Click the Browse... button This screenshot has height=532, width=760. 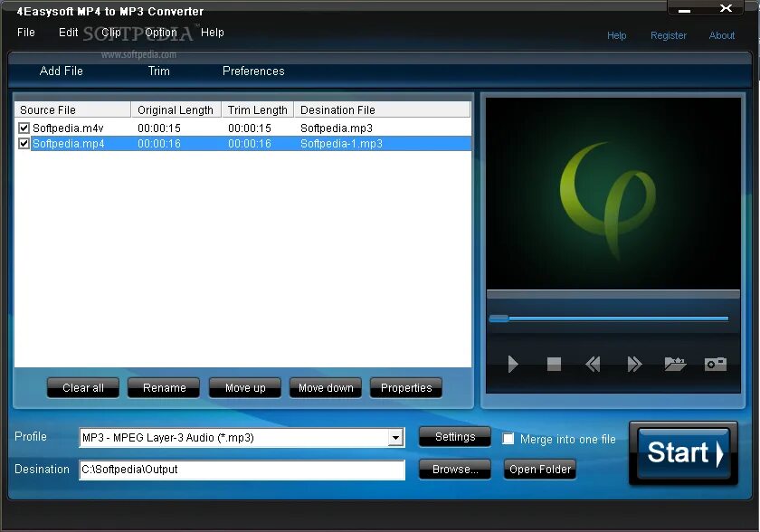click(x=454, y=469)
